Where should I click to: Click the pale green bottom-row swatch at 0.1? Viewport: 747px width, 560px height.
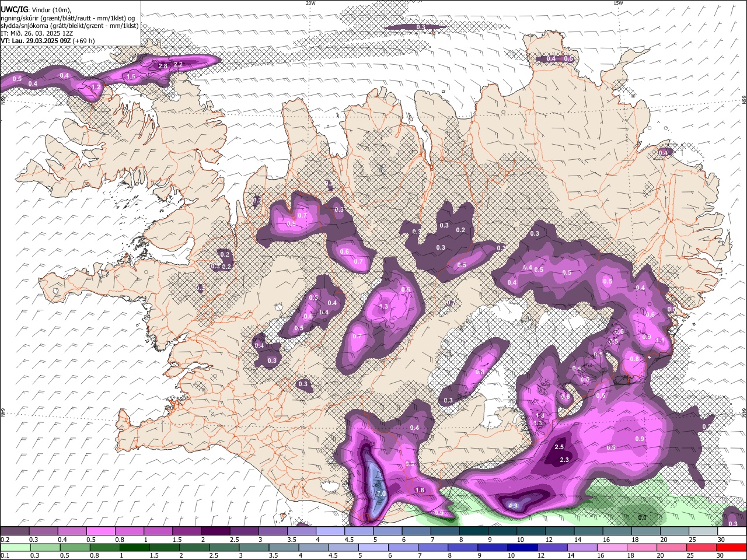[15, 547]
